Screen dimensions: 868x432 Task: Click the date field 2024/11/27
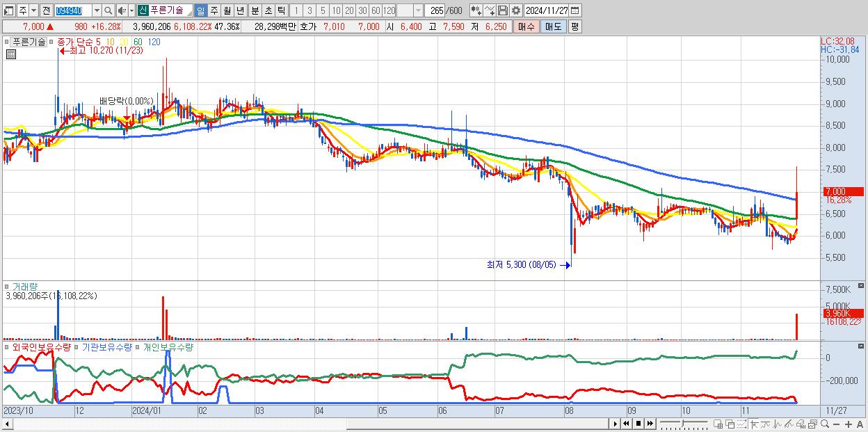pyautogui.click(x=547, y=10)
